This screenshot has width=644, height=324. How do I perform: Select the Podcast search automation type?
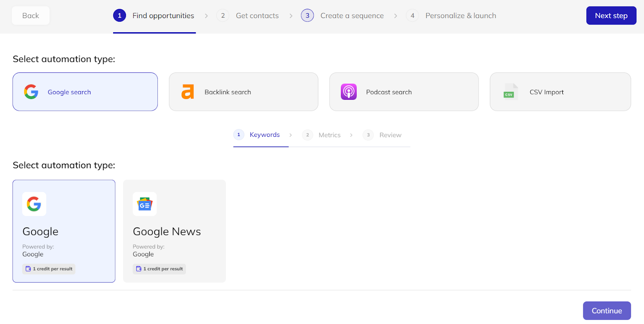click(x=404, y=92)
